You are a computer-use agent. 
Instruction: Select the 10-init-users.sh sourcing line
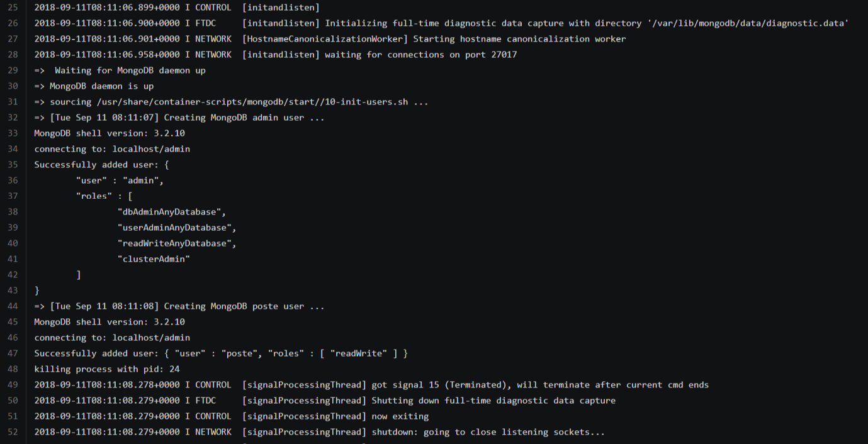pos(232,102)
